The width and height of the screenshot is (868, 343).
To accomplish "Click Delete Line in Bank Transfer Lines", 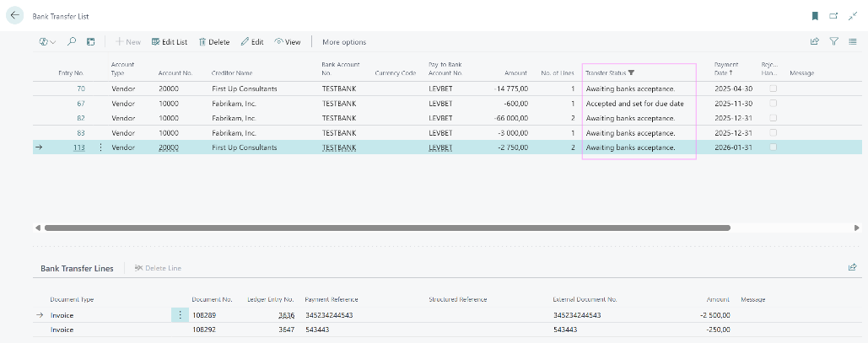I will (x=159, y=268).
